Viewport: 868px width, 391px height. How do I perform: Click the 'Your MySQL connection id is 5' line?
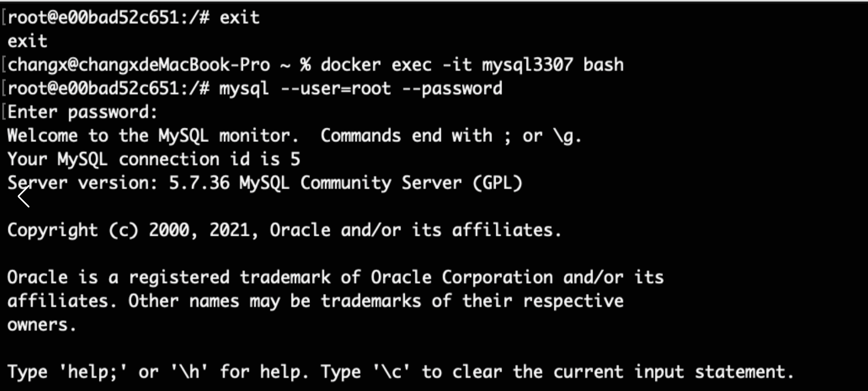coord(154,159)
